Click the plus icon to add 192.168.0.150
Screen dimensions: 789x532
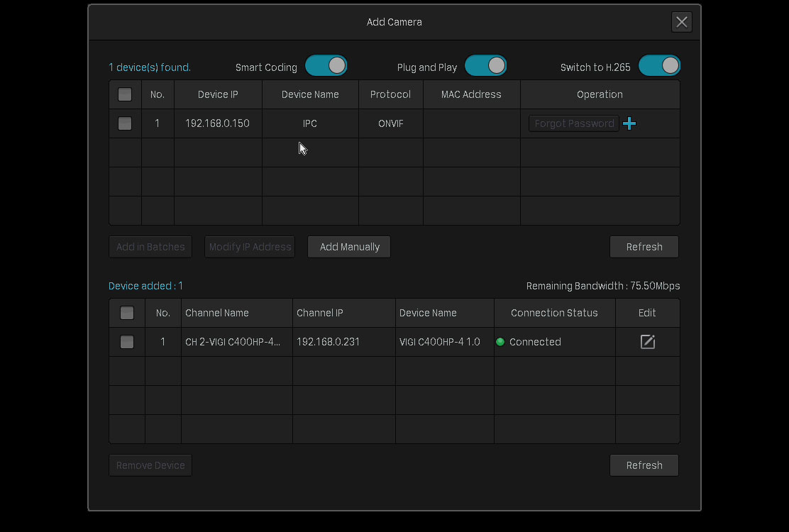click(x=629, y=123)
